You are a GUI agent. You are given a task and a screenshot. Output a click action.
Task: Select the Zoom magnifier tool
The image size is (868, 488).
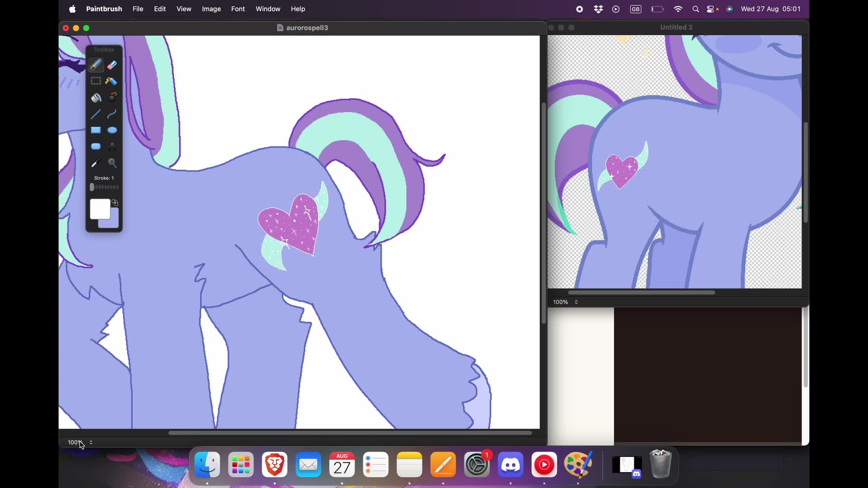tap(112, 163)
